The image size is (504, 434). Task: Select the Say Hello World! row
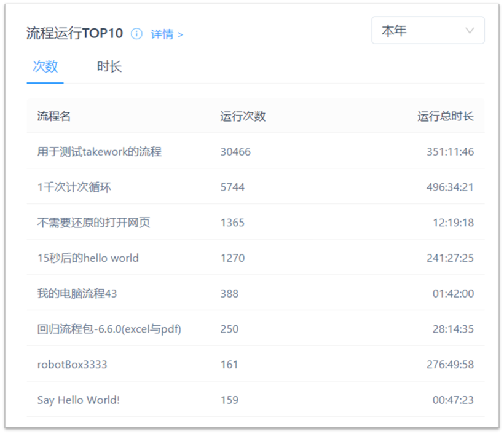tap(78, 400)
